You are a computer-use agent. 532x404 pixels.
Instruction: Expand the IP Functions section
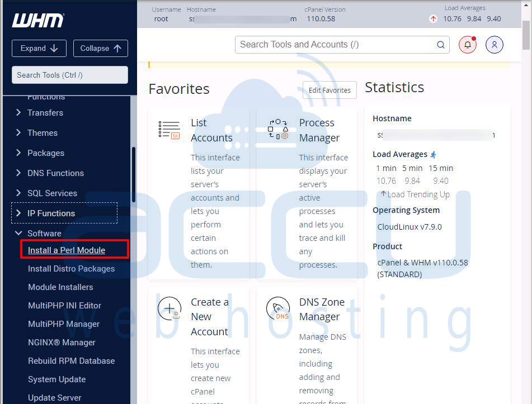[x=64, y=213]
